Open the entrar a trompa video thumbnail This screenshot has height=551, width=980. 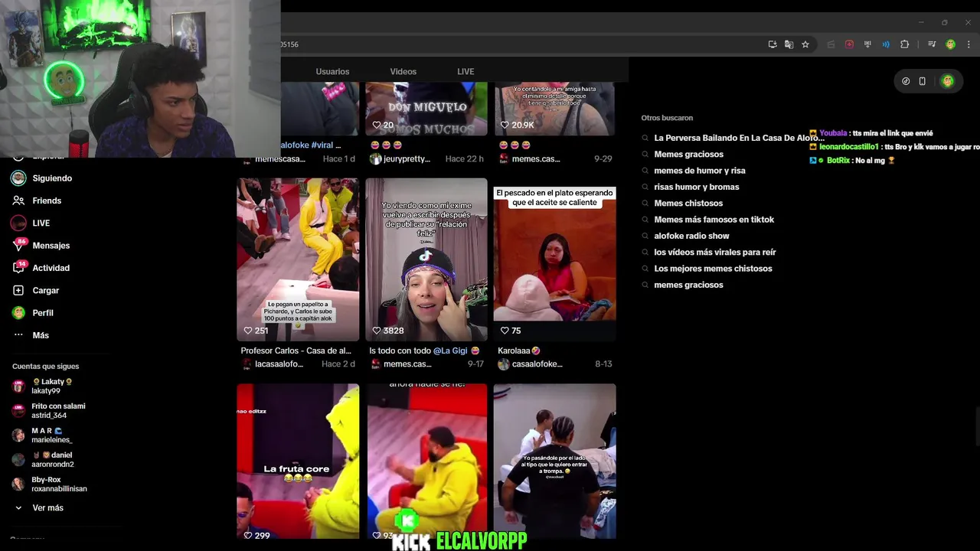pyautogui.click(x=555, y=461)
